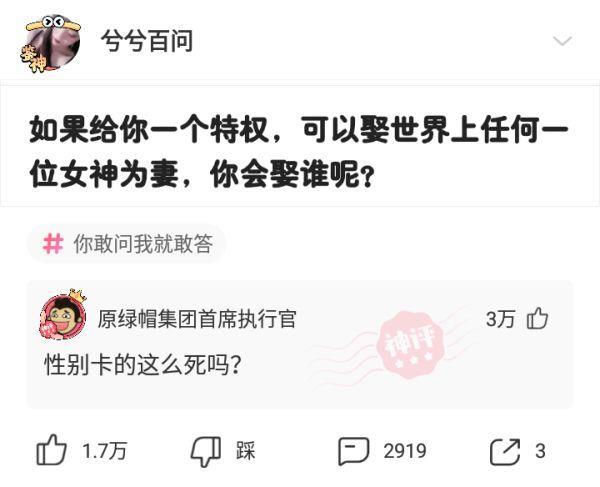Tap the 1.7万 post like count

coord(104,451)
